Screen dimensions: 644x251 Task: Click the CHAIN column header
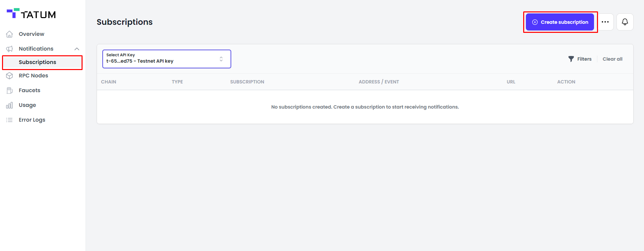point(108,82)
